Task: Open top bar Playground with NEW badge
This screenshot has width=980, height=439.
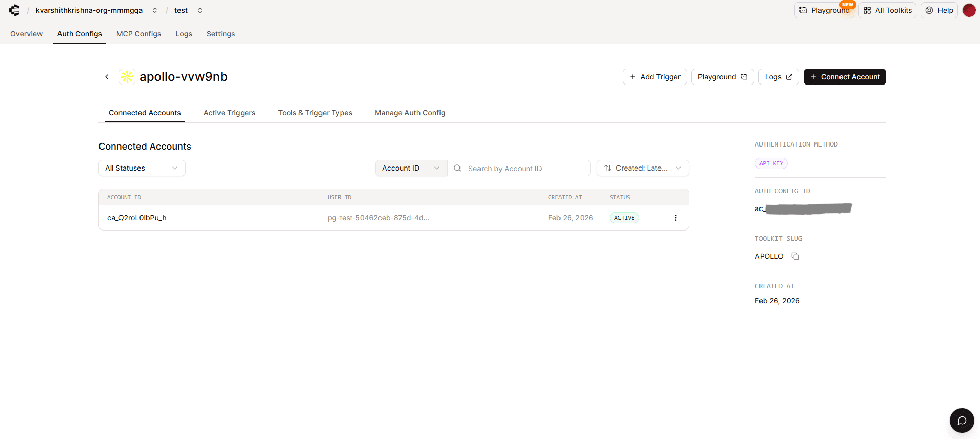Action: point(824,10)
